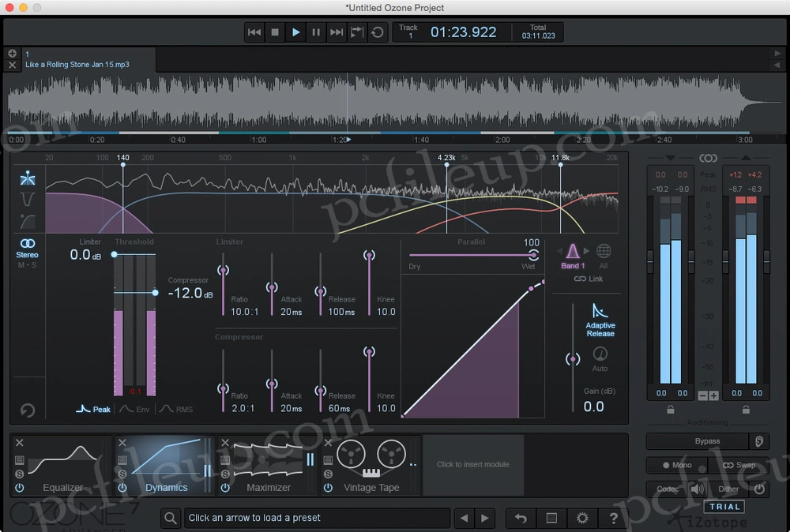Click the Parallel Dry/Wet slider handle
Image resolution: width=790 pixels, height=532 pixels.
tap(534, 254)
